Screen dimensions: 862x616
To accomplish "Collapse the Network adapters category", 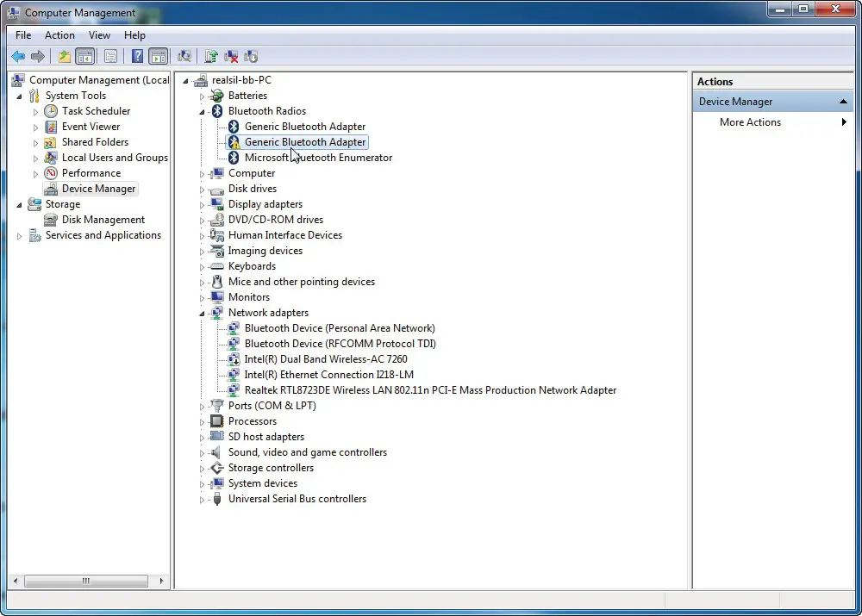I will [x=203, y=313].
